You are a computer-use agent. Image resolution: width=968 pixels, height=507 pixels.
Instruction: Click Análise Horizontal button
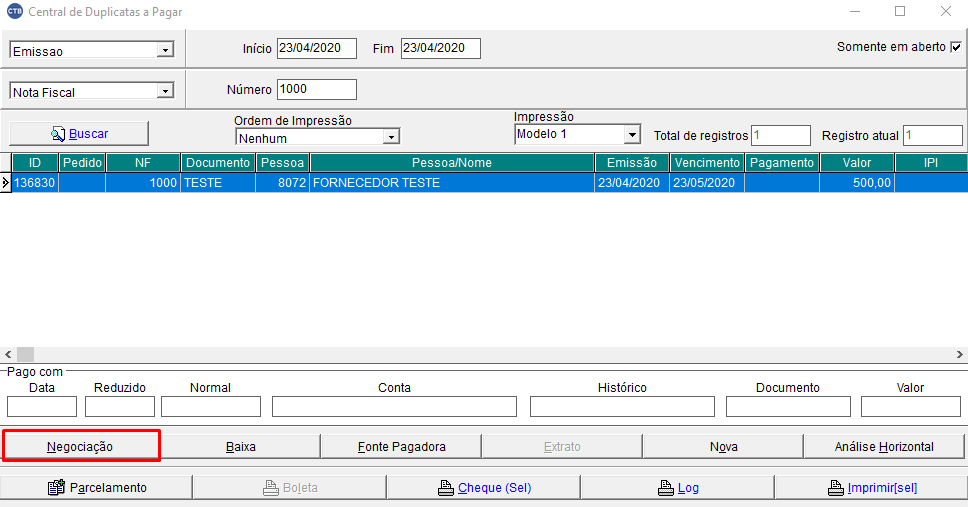884,447
